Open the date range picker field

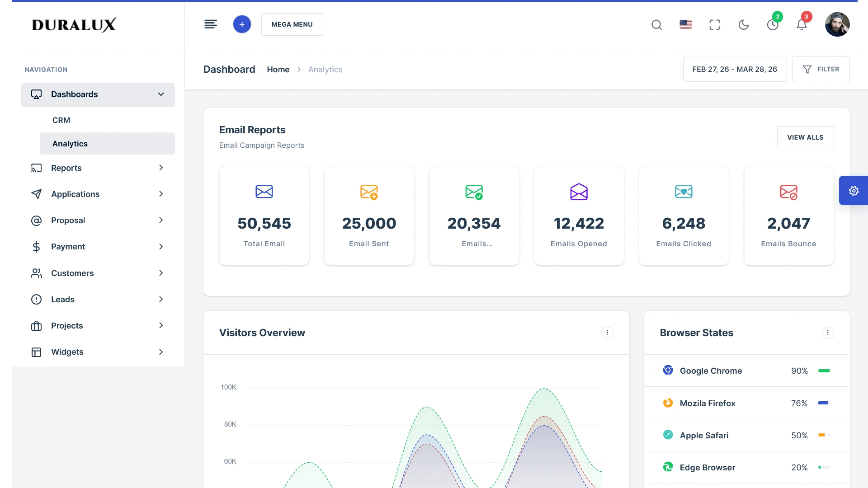[735, 69]
